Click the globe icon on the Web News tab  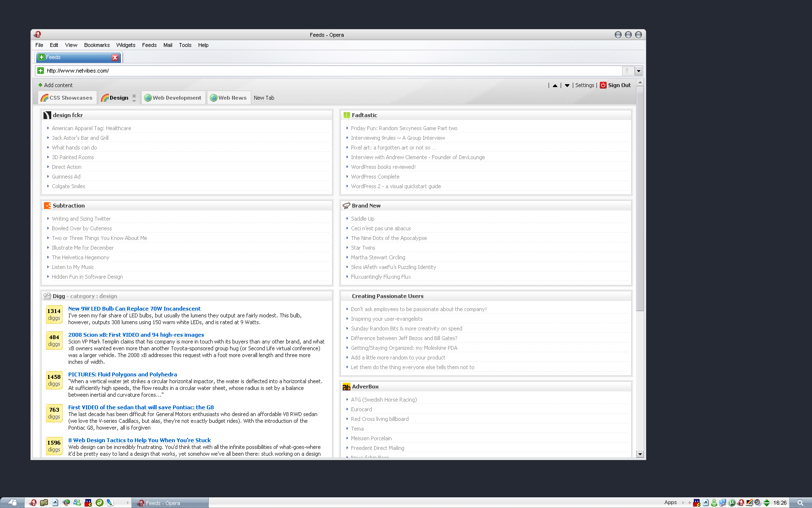pyautogui.click(x=214, y=98)
